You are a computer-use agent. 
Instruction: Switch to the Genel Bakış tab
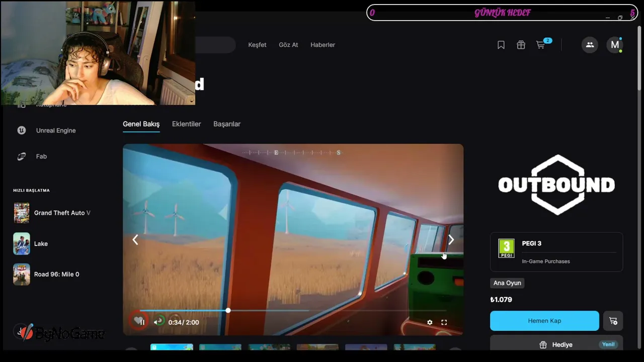[x=141, y=124]
